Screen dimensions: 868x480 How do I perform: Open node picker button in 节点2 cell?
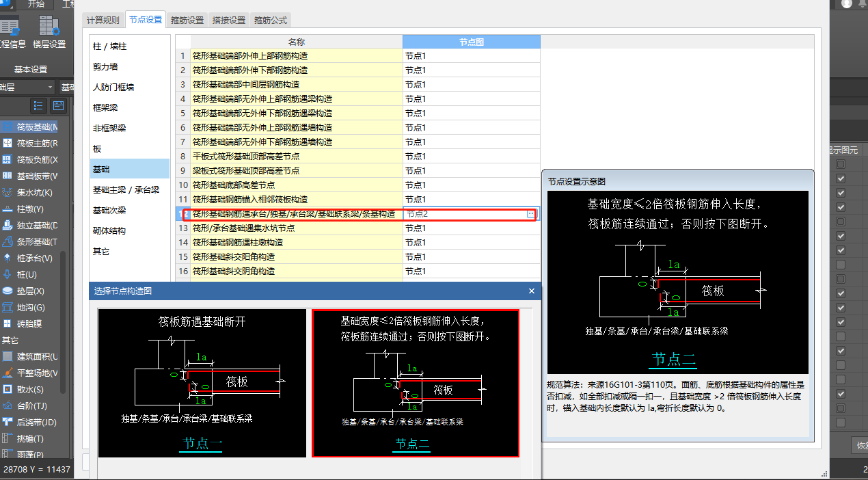point(531,214)
